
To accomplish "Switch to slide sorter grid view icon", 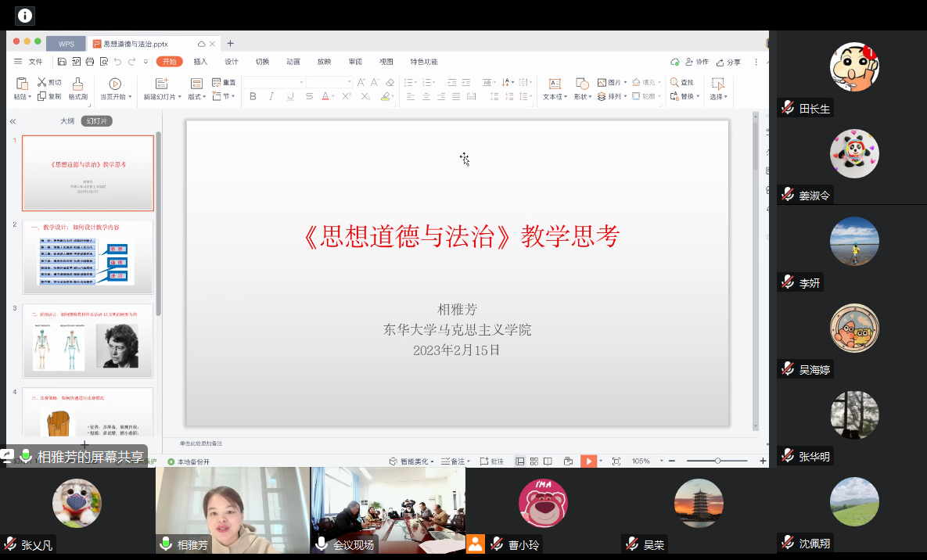I will point(534,461).
